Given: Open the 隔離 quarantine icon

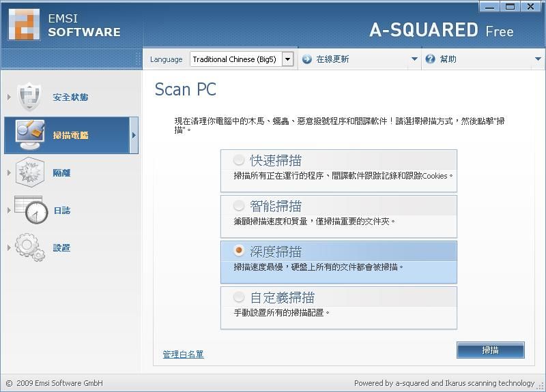Looking at the screenshot, I should [29, 172].
